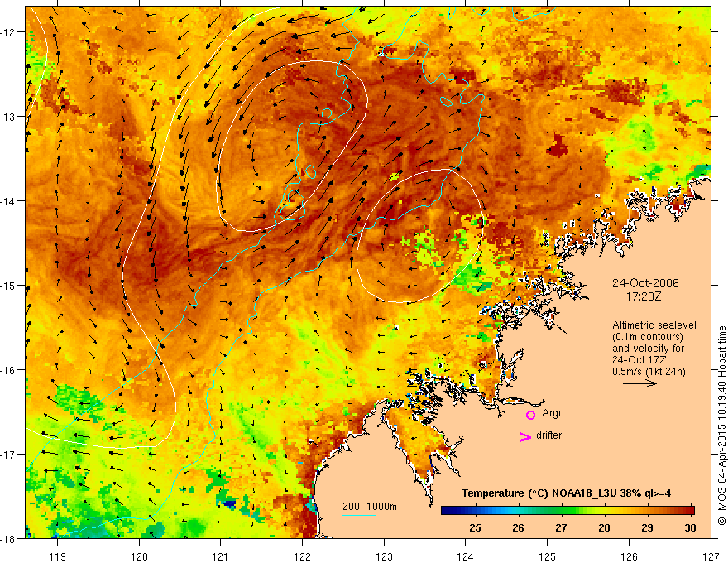Click the magenta Argo circle legend symbol

[530, 415]
